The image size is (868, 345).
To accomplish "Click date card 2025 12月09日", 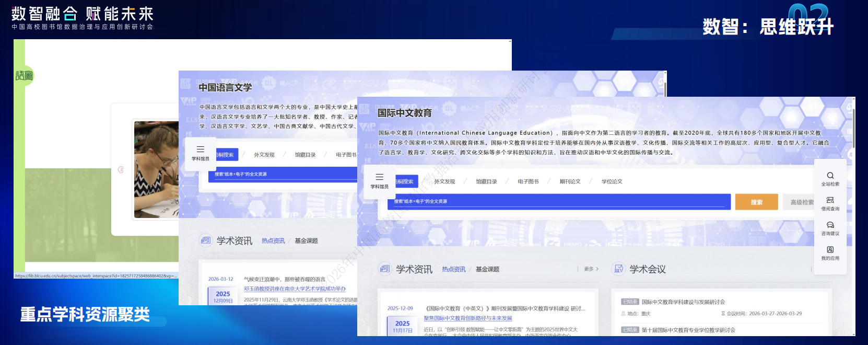I will pos(223,296).
